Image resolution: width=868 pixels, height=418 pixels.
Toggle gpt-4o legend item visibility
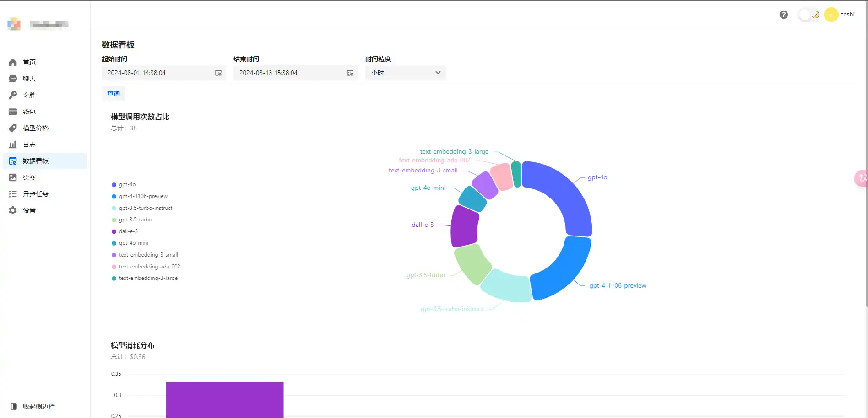coord(124,185)
